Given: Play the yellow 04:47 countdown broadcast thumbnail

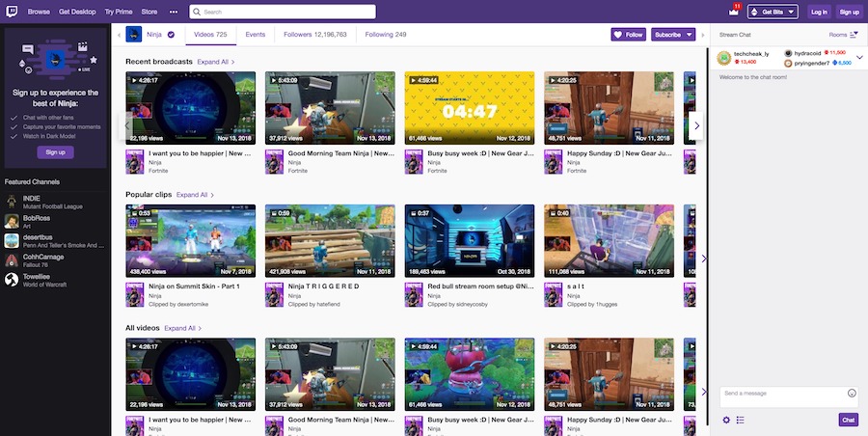Looking at the screenshot, I should coord(470,108).
